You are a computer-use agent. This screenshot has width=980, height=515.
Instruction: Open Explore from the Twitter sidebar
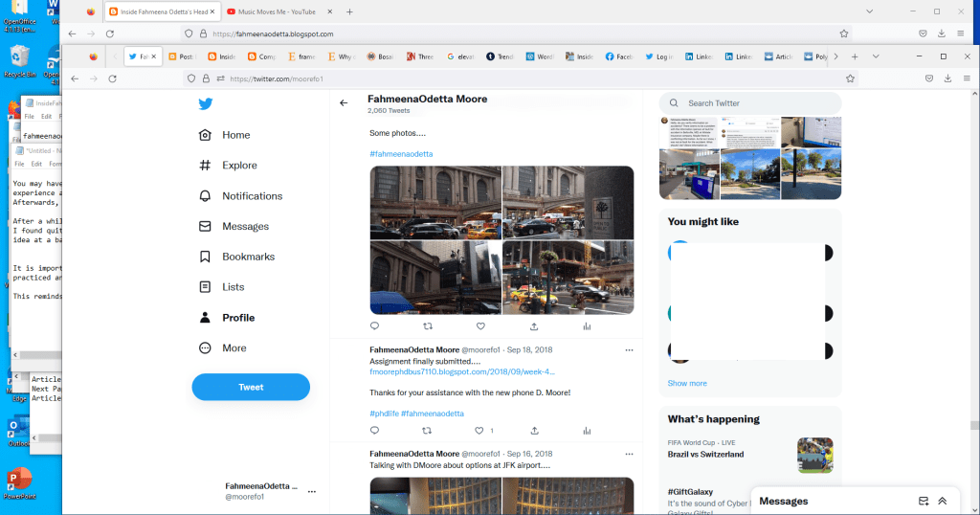(239, 166)
